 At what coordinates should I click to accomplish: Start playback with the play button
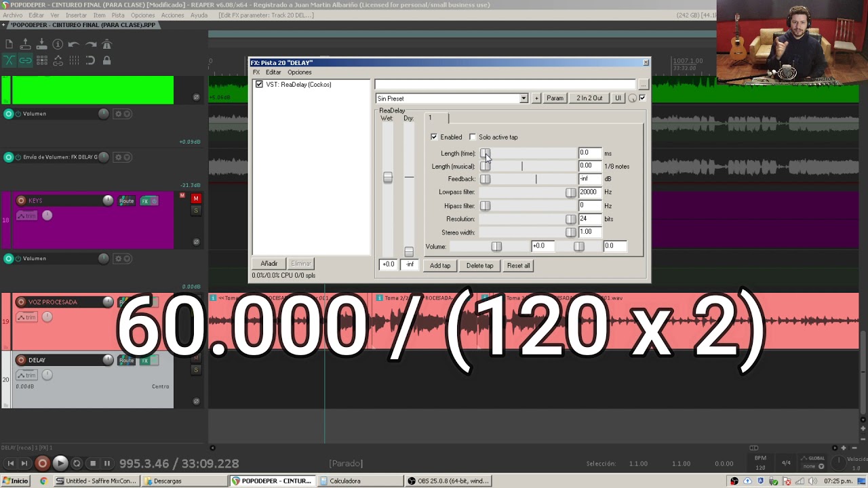[x=60, y=464]
